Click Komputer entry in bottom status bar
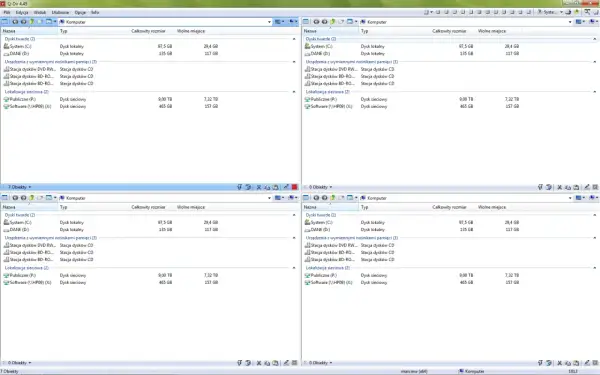600x375 pixels. click(472, 371)
